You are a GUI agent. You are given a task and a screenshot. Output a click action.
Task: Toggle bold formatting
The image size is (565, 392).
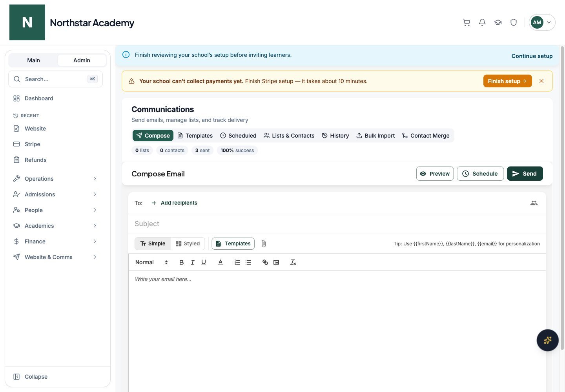(x=181, y=262)
